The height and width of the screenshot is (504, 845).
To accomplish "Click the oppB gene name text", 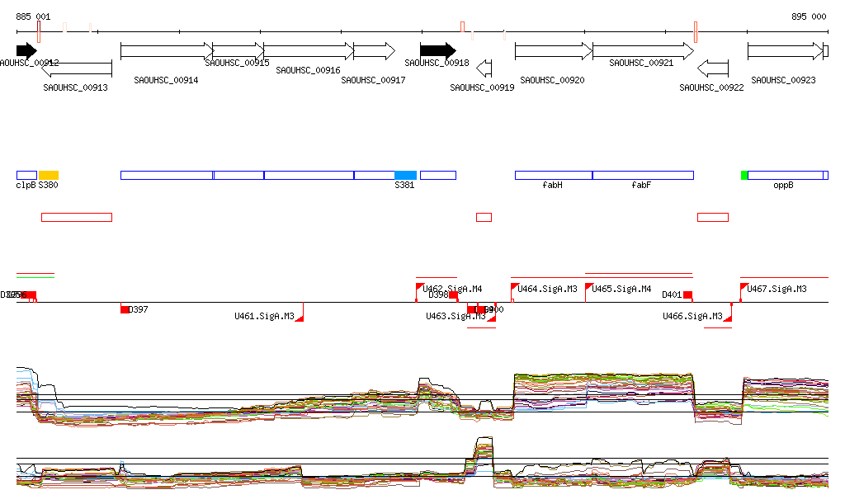I will tap(784, 186).
